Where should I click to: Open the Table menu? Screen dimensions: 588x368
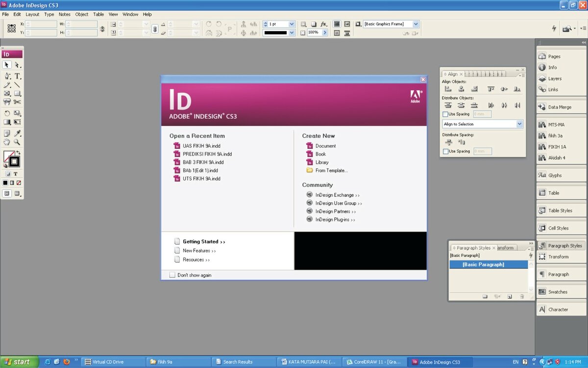[x=98, y=14]
